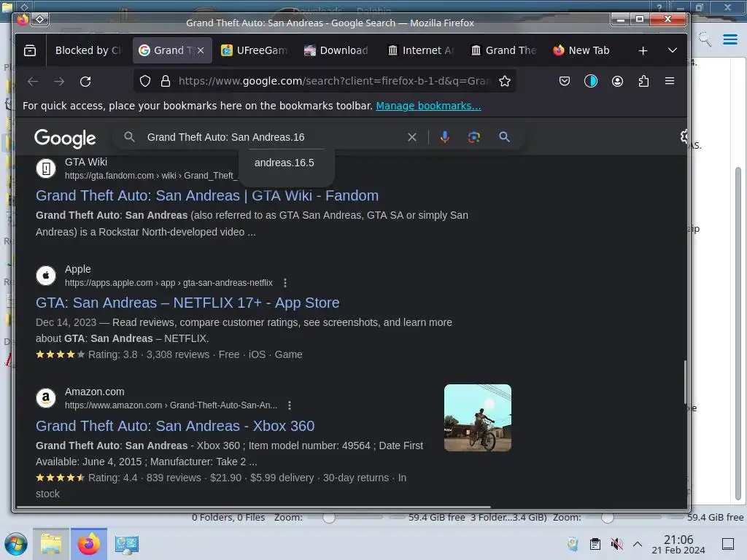Switch to Firefox in taskbar
The height and width of the screenshot is (560, 747).
pos(88,544)
